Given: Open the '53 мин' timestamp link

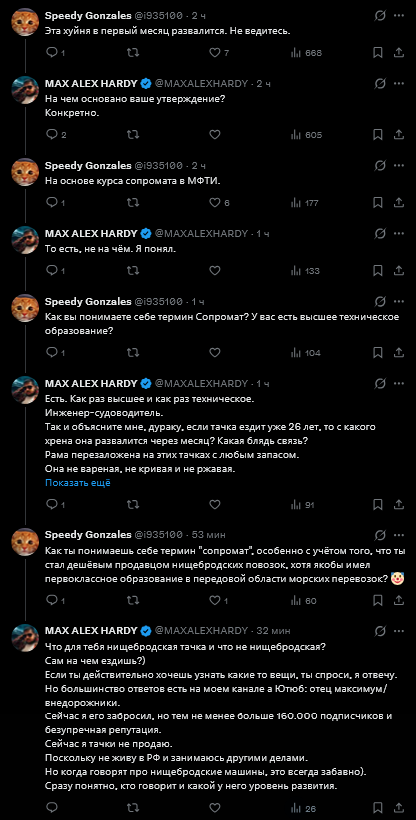Looking at the screenshot, I should click(x=208, y=534).
